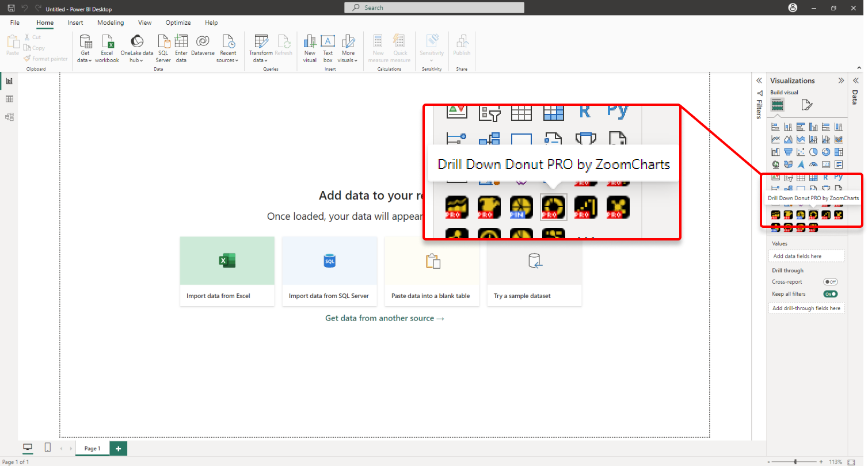Switch to the Modeling ribbon tab
Image resolution: width=868 pixels, height=466 pixels.
[111, 22]
